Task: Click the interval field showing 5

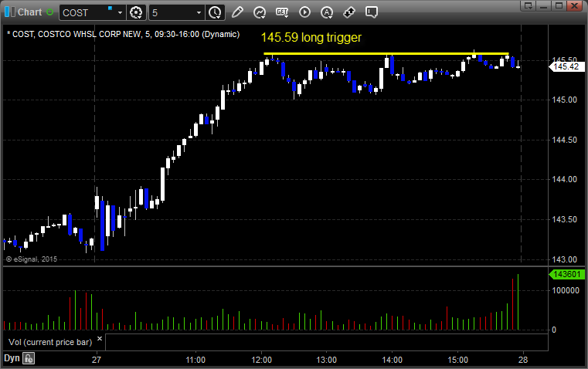Action: click(172, 12)
